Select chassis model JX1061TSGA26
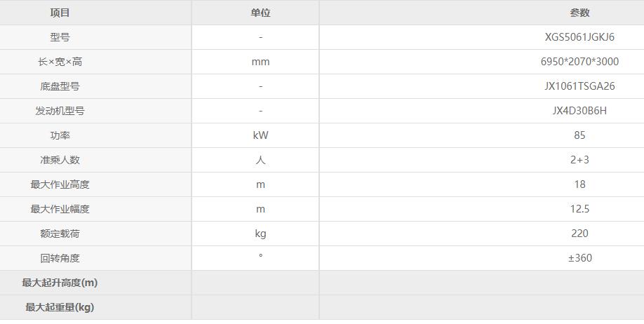Image resolution: width=644 pixels, height=324 pixels. point(579,86)
